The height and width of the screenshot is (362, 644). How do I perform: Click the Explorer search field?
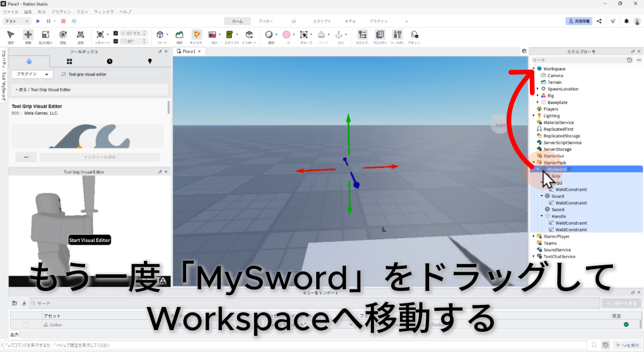577,60
